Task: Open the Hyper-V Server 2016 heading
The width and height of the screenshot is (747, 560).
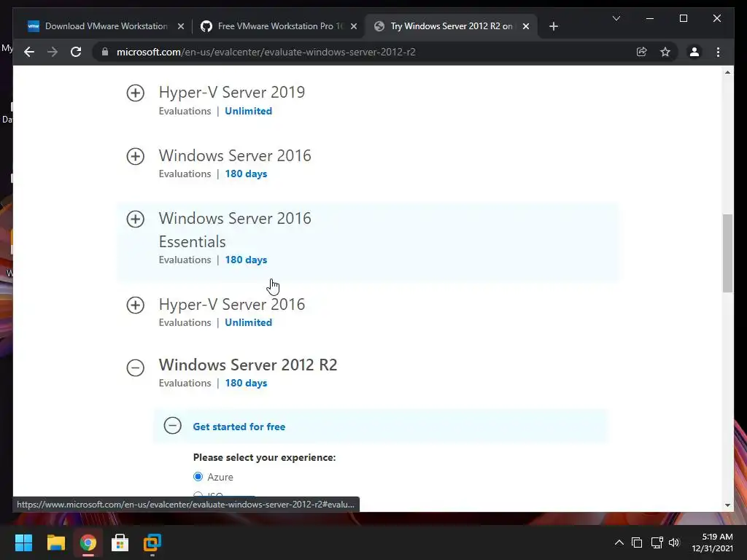Action: (231, 304)
